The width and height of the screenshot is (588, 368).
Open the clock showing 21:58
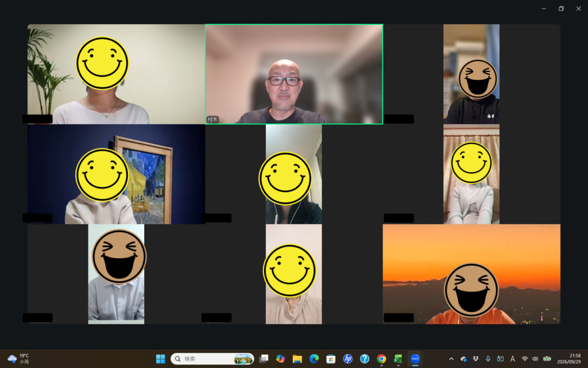[x=569, y=359]
